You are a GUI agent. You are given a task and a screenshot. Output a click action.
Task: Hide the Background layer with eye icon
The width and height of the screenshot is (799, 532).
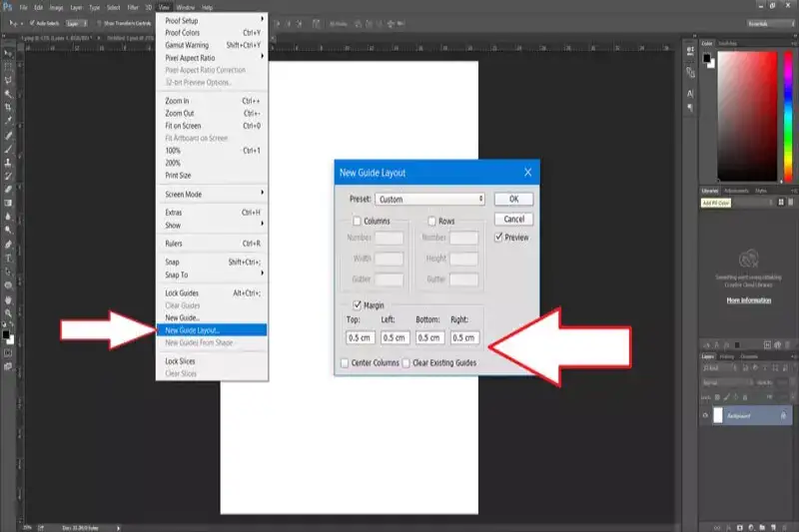coord(705,414)
